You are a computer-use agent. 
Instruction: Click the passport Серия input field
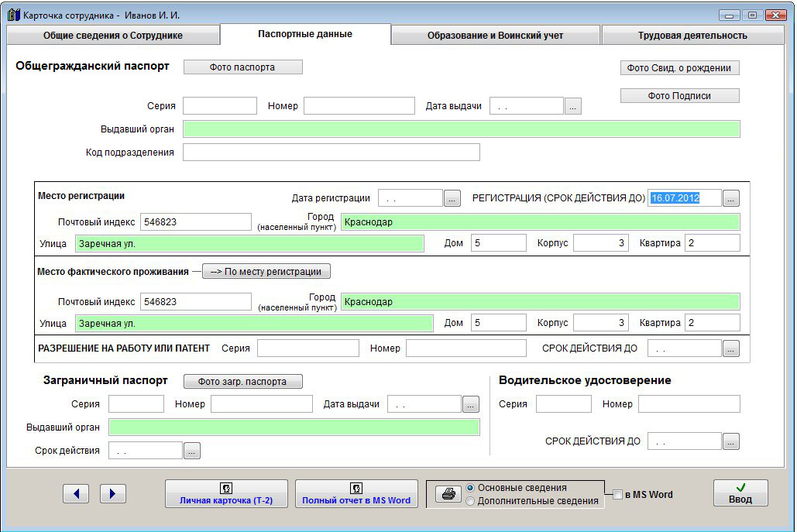pos(220,105)
